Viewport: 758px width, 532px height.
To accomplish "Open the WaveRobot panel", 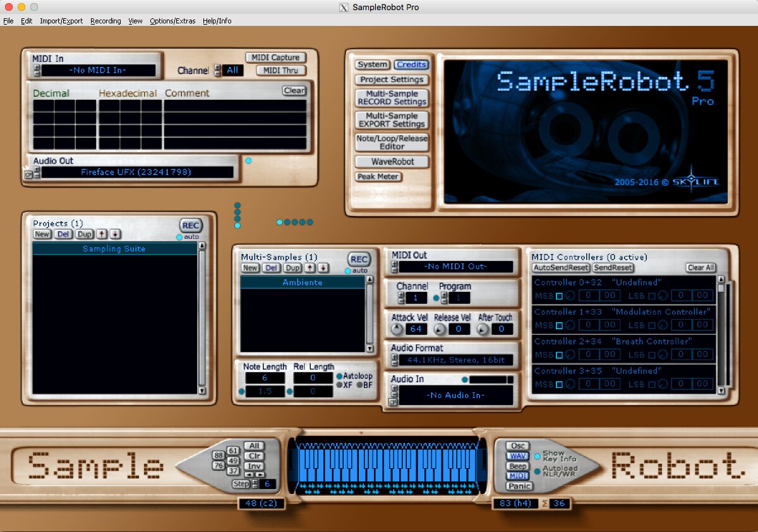I will point(392,162).
